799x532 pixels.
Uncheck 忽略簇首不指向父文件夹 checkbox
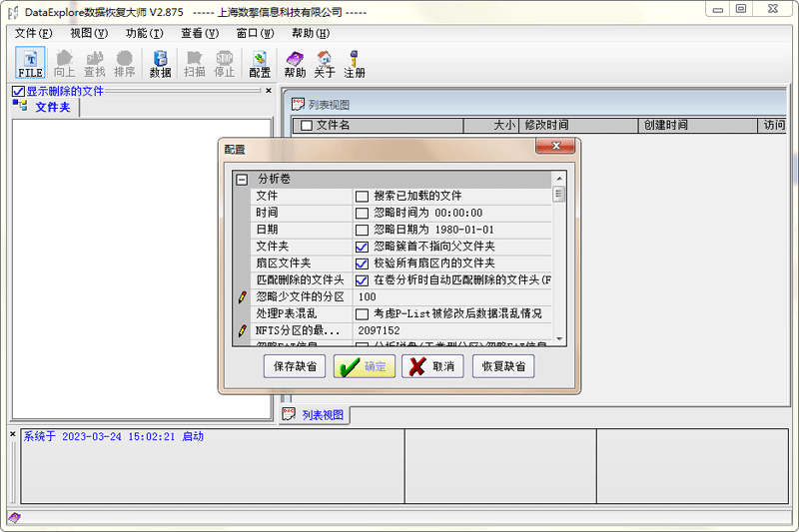click(x=362, y=247)
